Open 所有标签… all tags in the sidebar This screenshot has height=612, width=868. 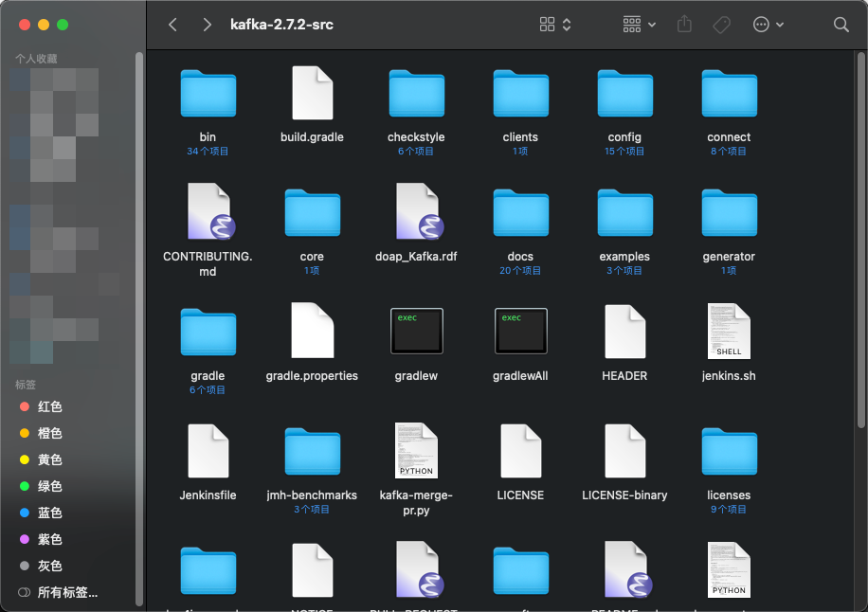point(68,593)
